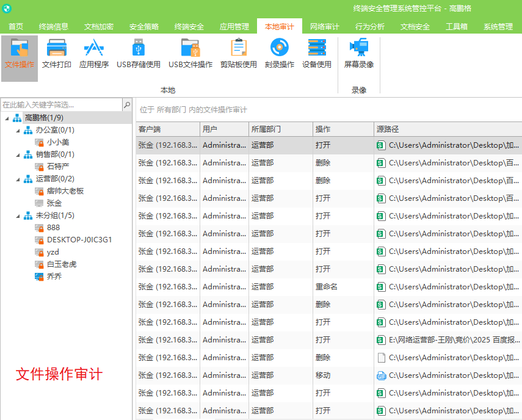Go to the 系统管理 tab
Image resolution: width=522 pixels, height=420 pixels.
498,27
